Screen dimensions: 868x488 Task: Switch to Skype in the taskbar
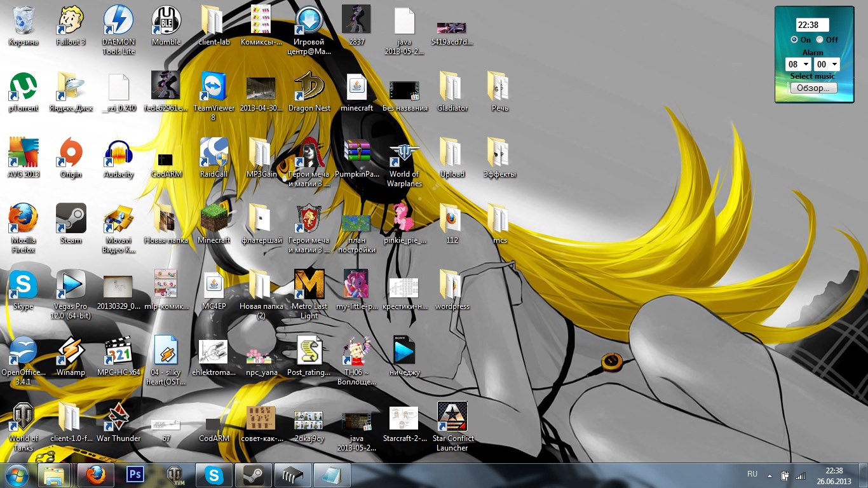point(214,475)
